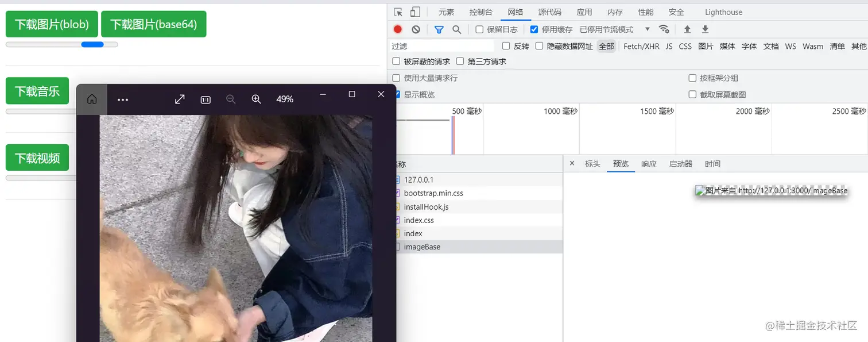Focus the 过滤 filter input field
Screen dimensions: 868x342
(442, 46)
